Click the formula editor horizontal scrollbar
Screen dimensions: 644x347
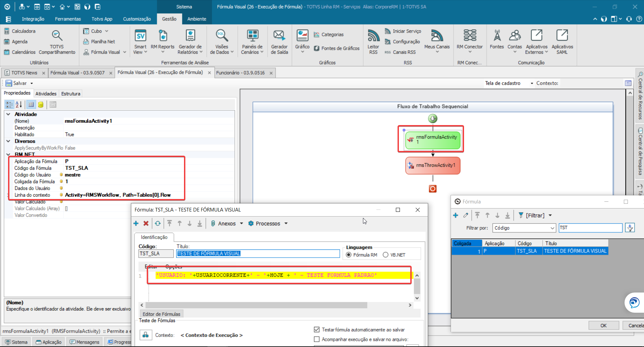[257, 305]
